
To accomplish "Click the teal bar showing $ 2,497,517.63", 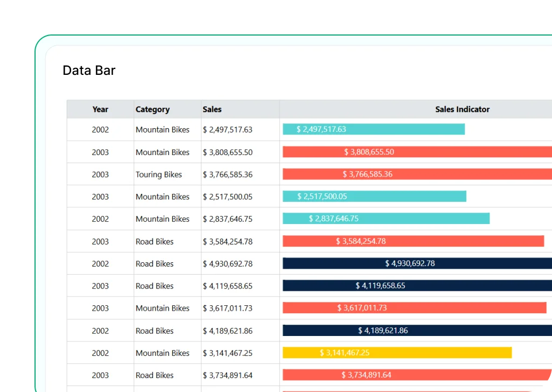I will [374, 129].
